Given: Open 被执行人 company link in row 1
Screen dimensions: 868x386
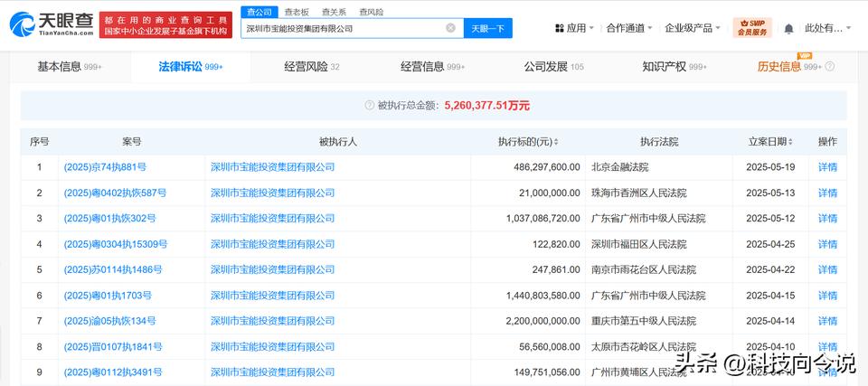Looking at the screenshot, I should coord(272,167).
